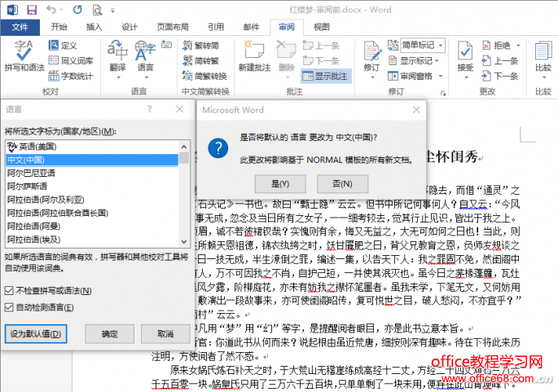558x392 pixels.
Task: Click 否(N) in Microsoft Word prompt
Action: point(342,183)
